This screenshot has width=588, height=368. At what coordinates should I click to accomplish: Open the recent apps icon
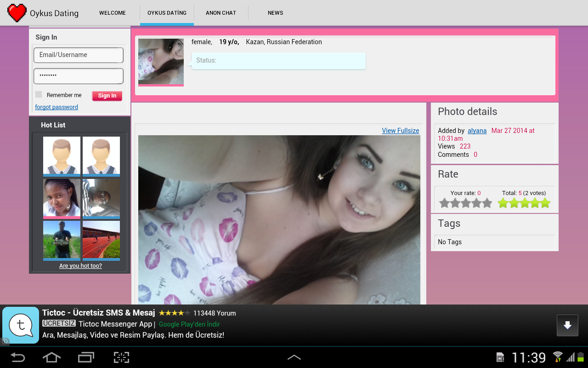point(86,357)
